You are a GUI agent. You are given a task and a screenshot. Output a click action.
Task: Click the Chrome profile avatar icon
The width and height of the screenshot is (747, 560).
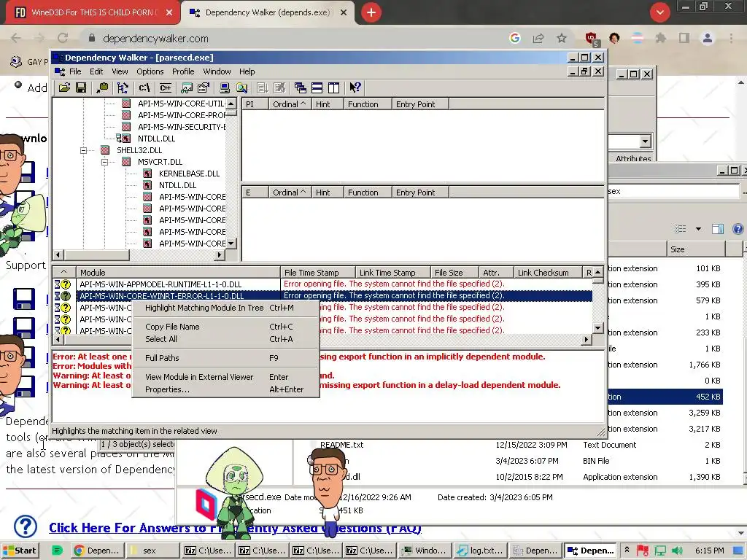[708, 38]
